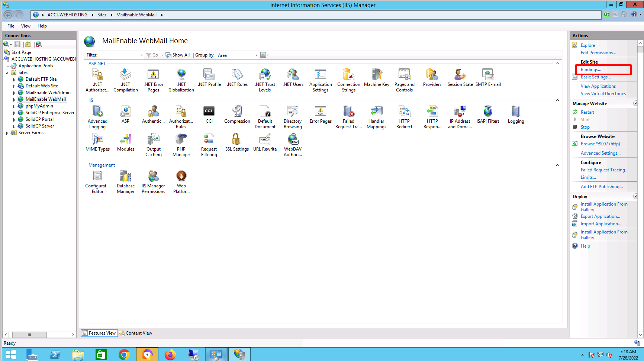Open MIME Types feature

pyautogui.click(x=97, y=142)
